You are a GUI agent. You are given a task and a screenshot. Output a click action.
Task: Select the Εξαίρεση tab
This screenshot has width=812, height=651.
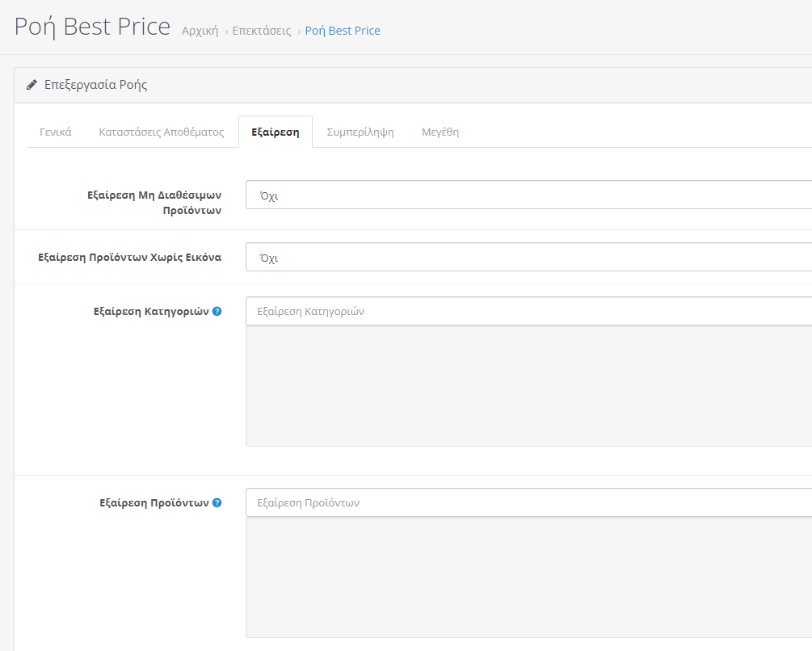click(276, 132)
